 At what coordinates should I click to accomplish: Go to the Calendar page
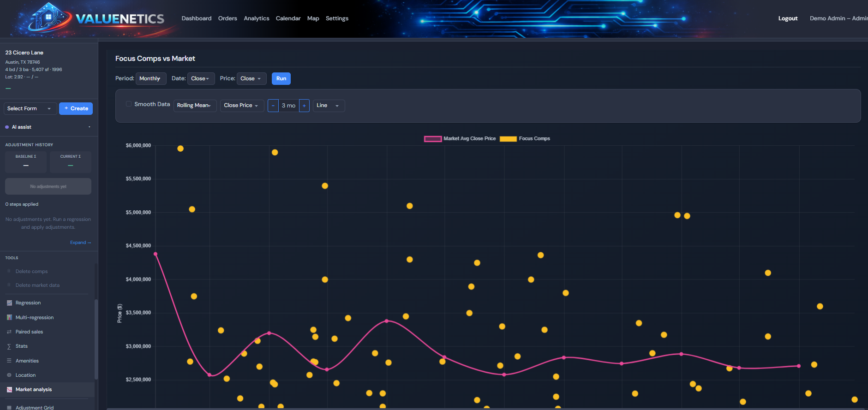[x=288, y=18]
